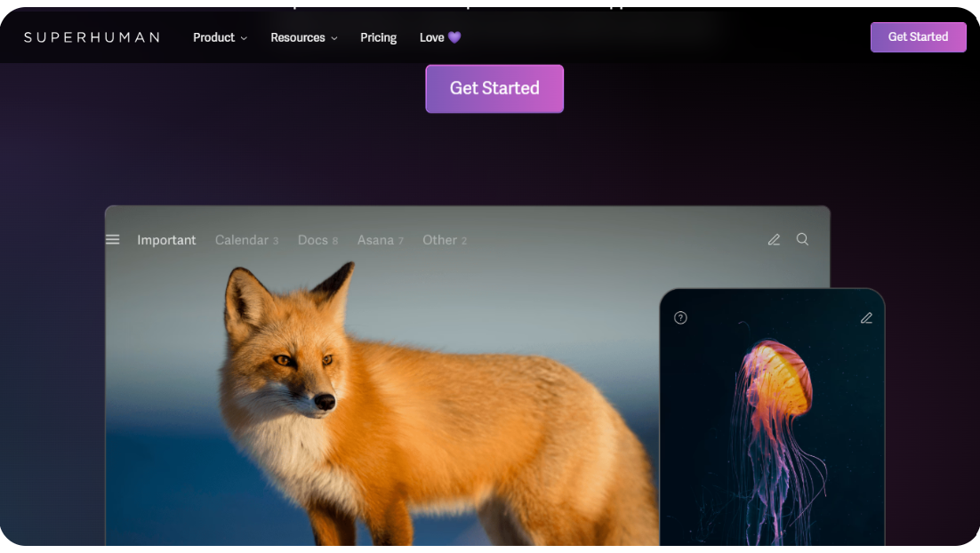This screenshot has width=980, height=553.
Task: Open the hamburger menu in the inbox
Action: (x=112, y=239)
